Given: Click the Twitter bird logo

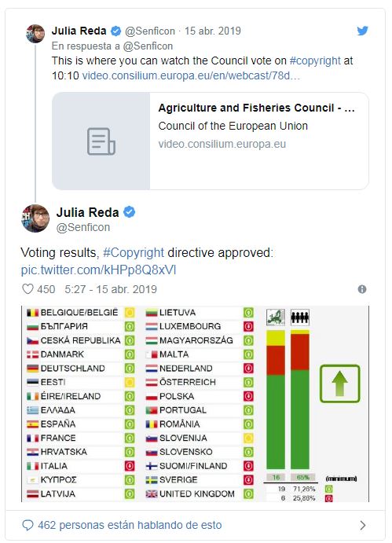Looking at the screenshot, I should click(362, 31).
